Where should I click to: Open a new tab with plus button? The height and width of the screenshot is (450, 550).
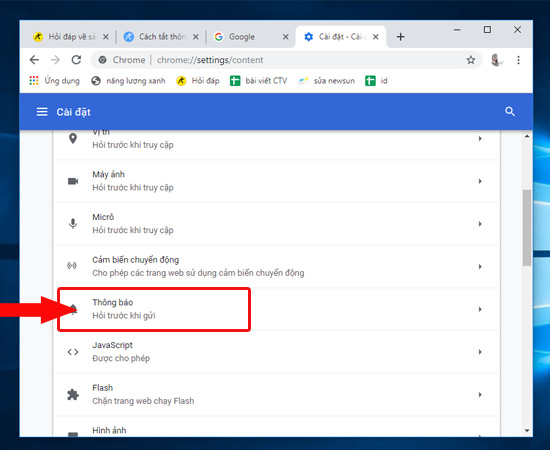click(401, 36)
